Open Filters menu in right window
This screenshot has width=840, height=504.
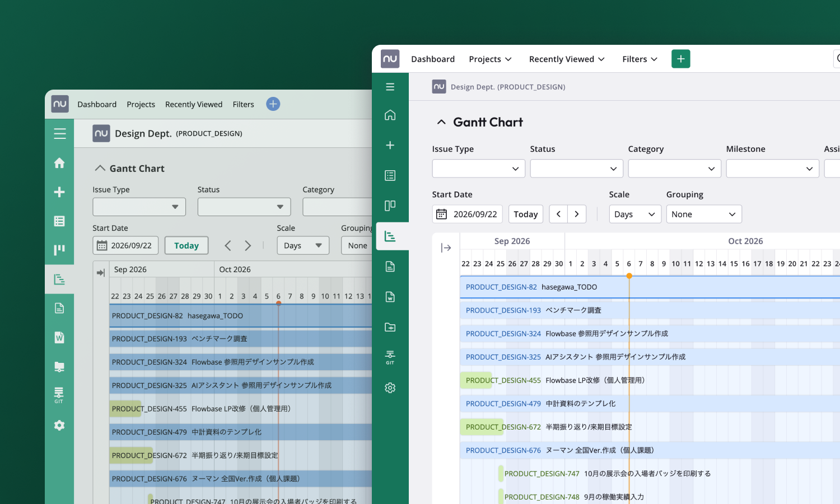click(x=640, y=59)
